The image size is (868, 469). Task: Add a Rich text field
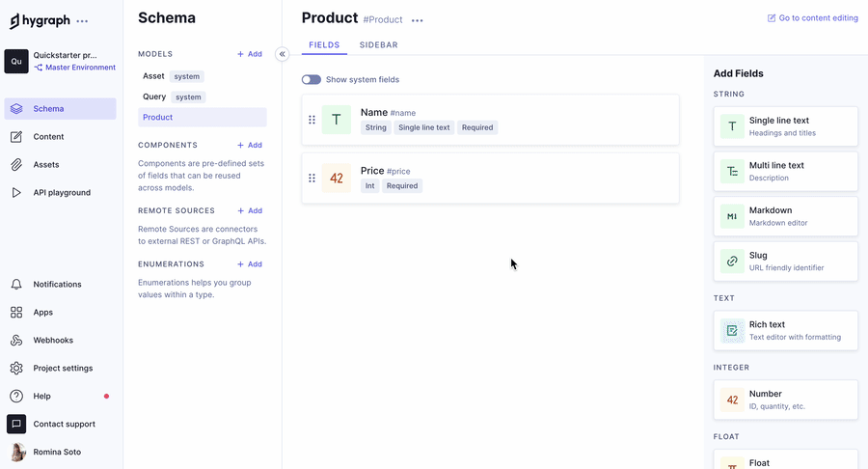coord(785,331)
